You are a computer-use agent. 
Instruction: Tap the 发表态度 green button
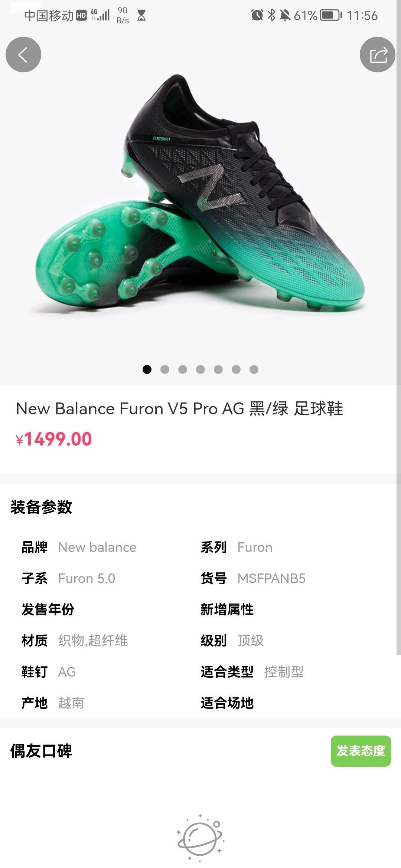point(361,751)
